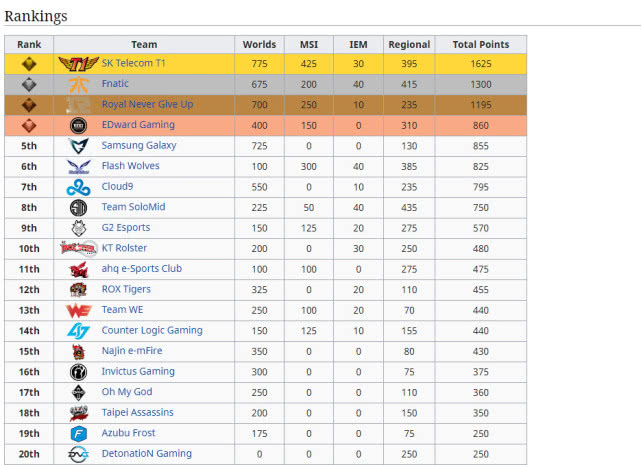Click the Counter Logic Gaming logo
This screenshot has height=465, width=641.
click(78, 331)
